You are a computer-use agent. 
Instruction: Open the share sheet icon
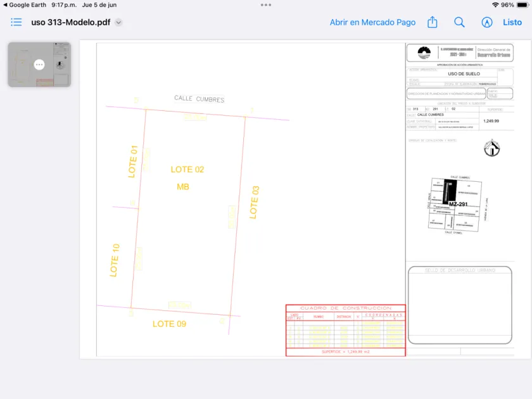click(x=432, y=22)
